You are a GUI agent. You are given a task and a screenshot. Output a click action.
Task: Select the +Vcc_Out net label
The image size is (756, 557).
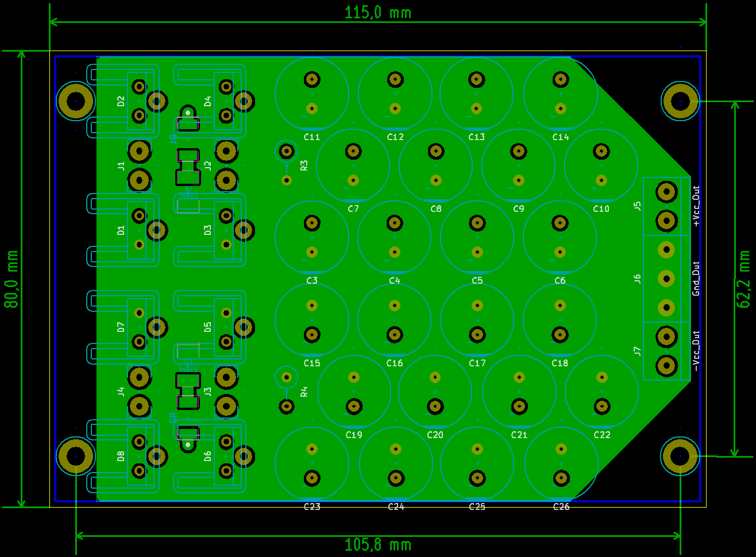point(696,206)
